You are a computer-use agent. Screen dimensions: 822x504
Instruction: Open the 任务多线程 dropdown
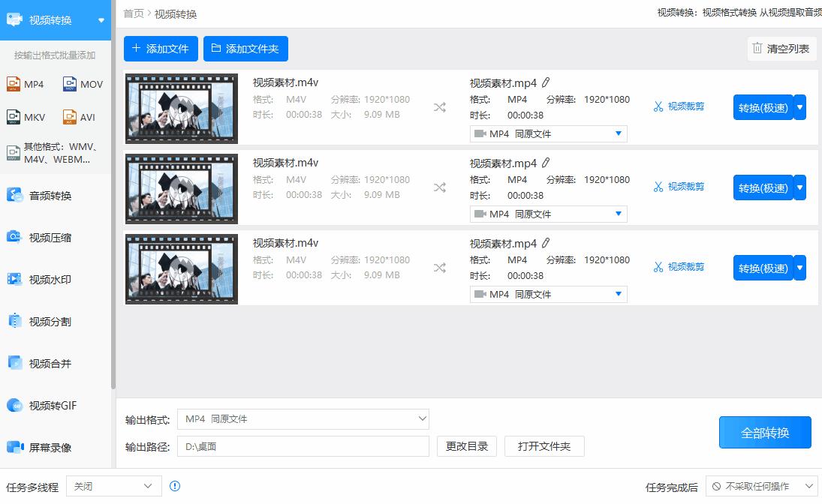pos(113,486)
